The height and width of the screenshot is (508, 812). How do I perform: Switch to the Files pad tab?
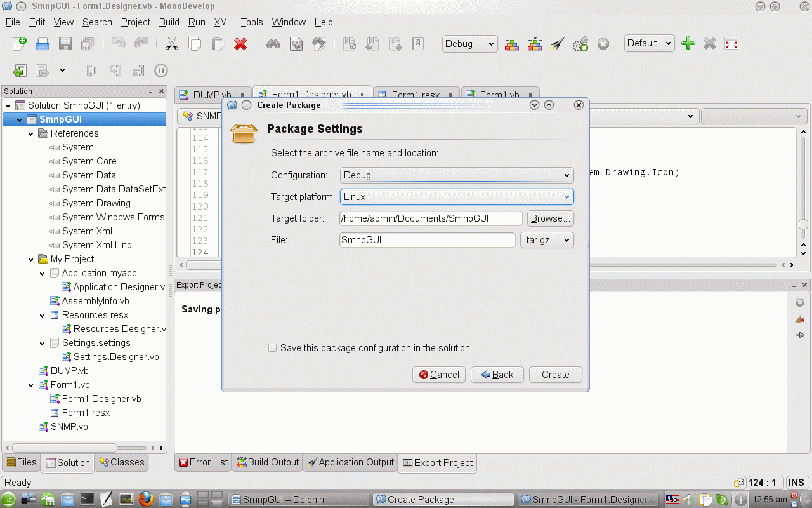(21, 462)
